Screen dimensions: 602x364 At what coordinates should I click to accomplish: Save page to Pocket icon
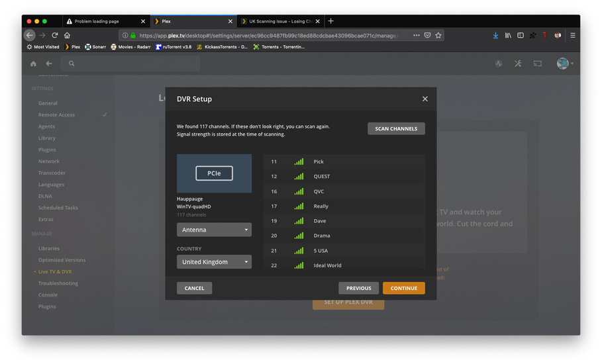coord(427,35)
